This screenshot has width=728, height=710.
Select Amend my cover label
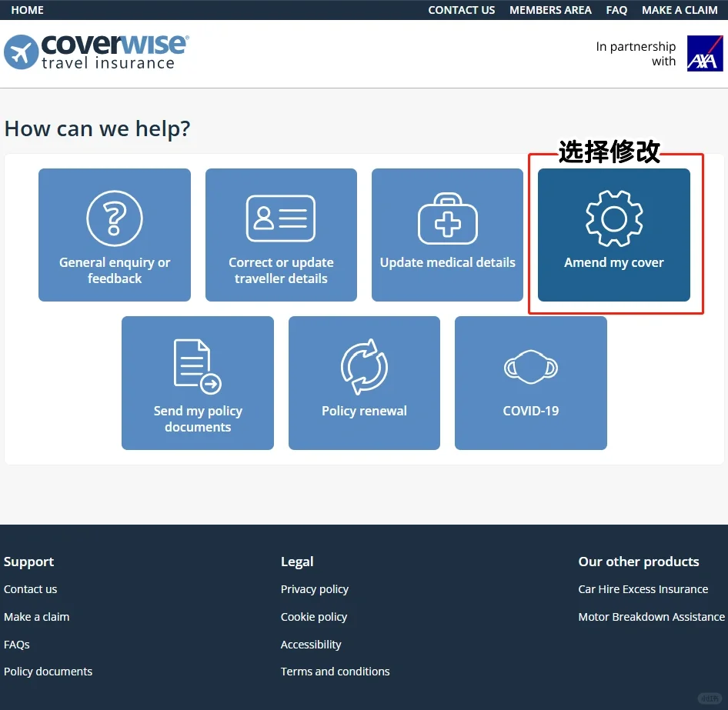point(614,262)
